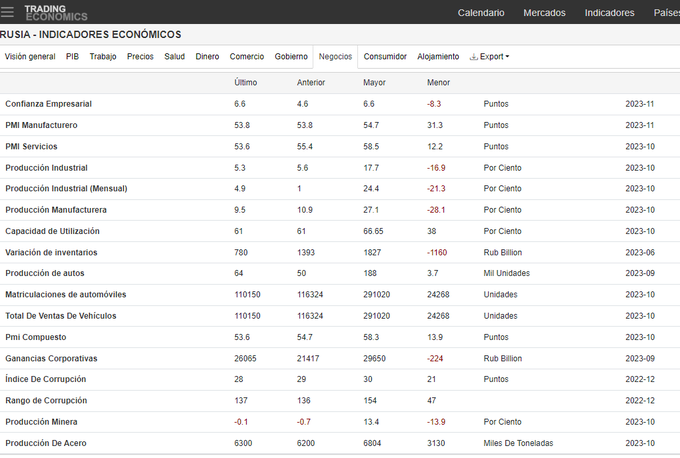680x458 pixels.
Task: Open Indicadores in the top navigation
Action: [609, 13]
